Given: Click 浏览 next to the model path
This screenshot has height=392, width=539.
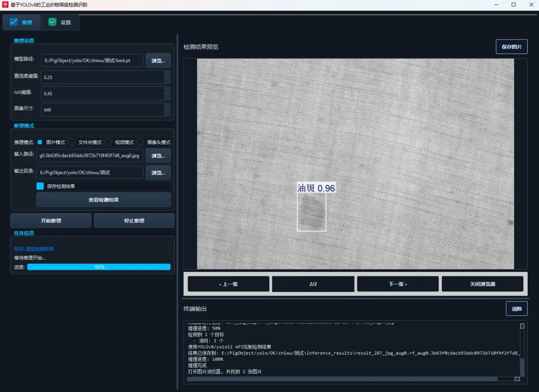Looking at the screenshot, I should [x=158, y=60].
